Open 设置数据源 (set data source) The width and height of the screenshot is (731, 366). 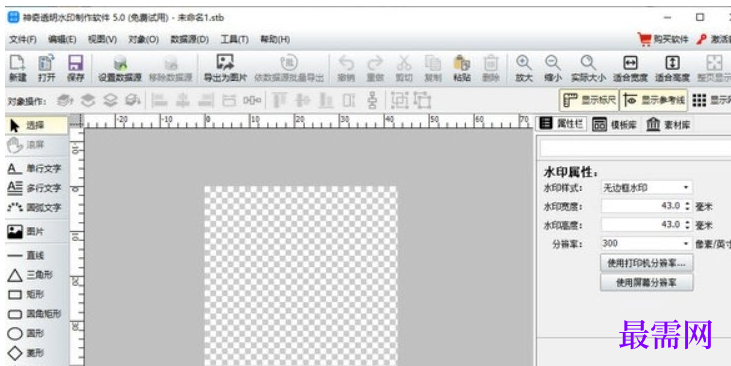coord(120,69)
